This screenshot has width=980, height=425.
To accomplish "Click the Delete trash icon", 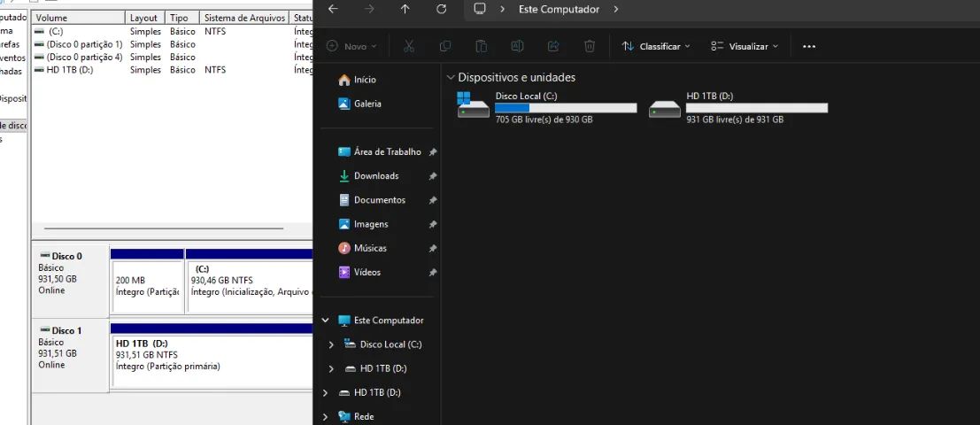I will (589, 46).
